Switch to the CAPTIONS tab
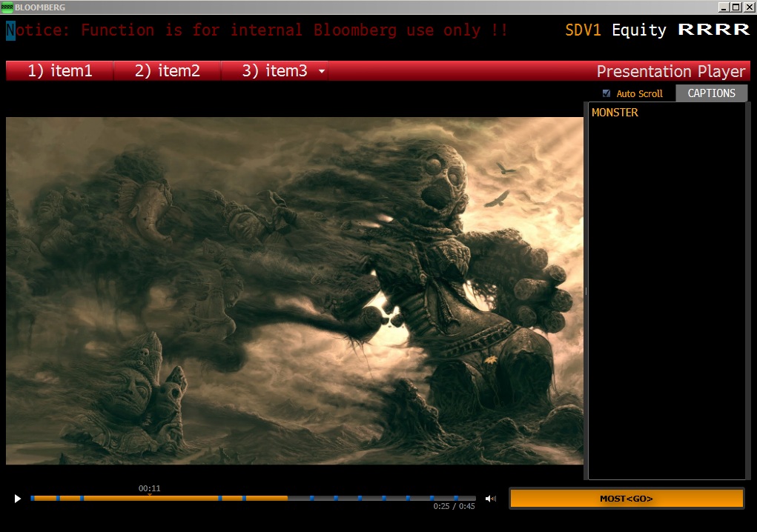Screen dimensions: 757x532 click(x=711, y=93)
